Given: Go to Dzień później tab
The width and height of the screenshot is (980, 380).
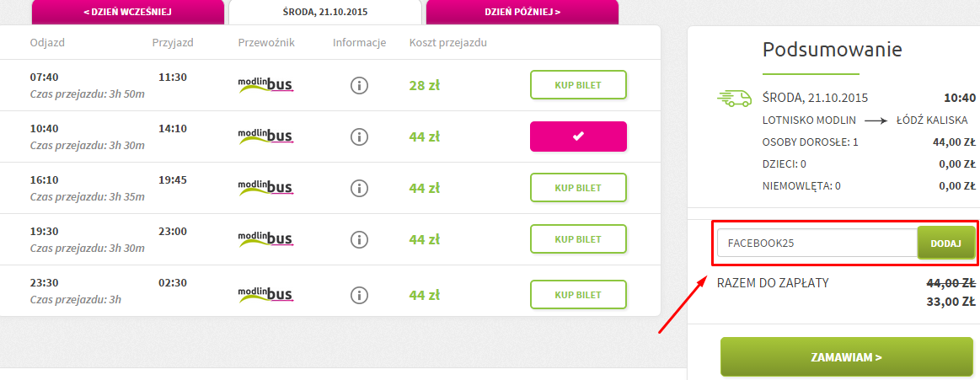Looking at the screenshot, I should (522, 12).
